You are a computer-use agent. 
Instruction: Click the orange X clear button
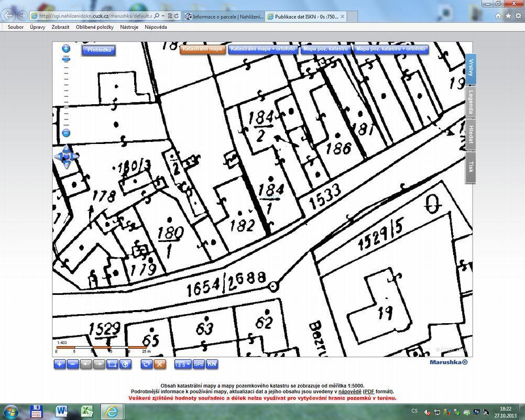pyautogui.click(x=160, y=364)
